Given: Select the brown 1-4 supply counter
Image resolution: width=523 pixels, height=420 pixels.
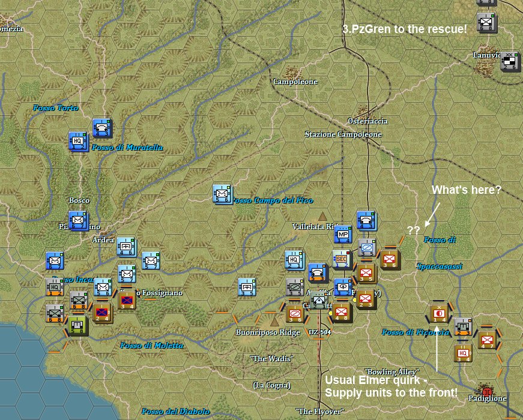Looking at the screenshot, I should (x=439, y=314).
